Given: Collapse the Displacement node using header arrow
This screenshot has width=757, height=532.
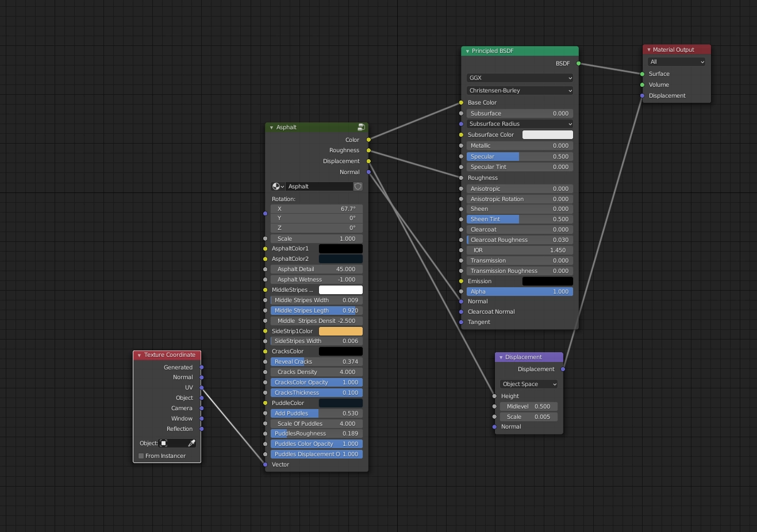Looking at the screenshot, I should [501, 357].
